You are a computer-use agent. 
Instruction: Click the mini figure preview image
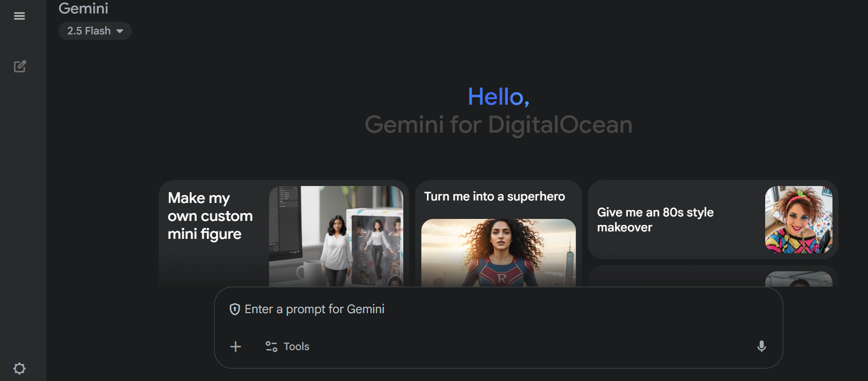(336, 236)
